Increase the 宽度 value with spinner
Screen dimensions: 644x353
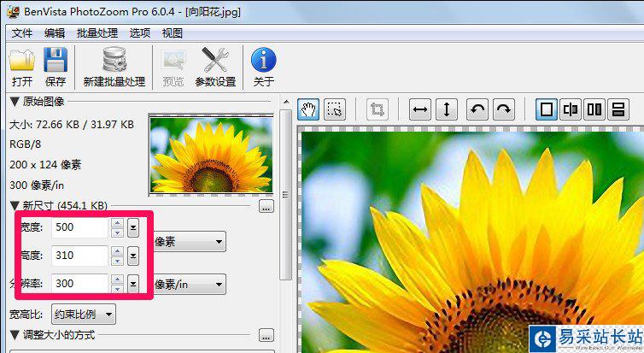pyautogui.click(x=117, y=223)
